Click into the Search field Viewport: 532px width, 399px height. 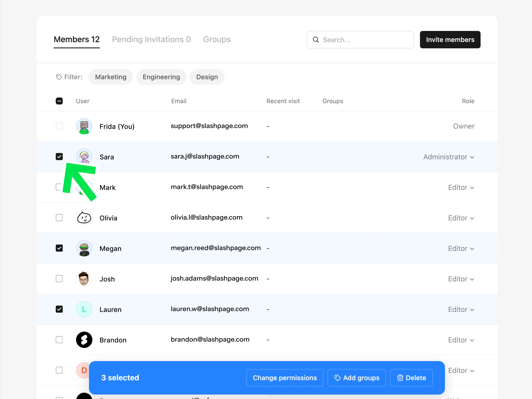tap(365, 40)
